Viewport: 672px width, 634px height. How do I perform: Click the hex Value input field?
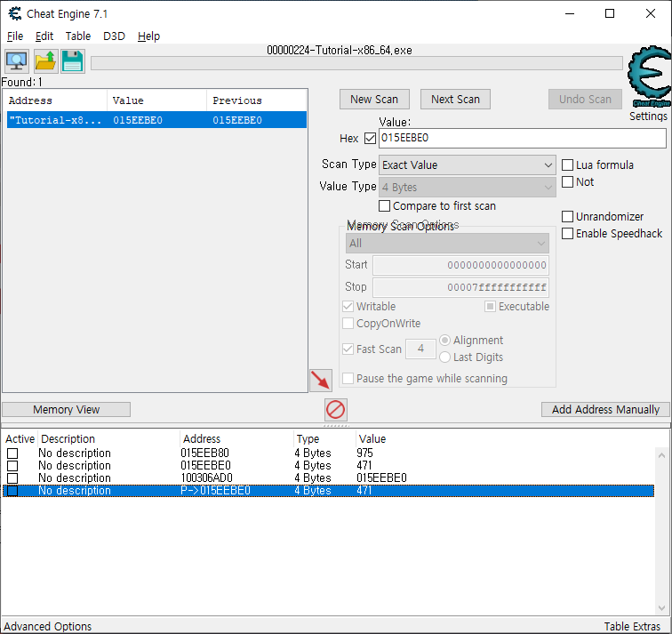coord(523,138)
